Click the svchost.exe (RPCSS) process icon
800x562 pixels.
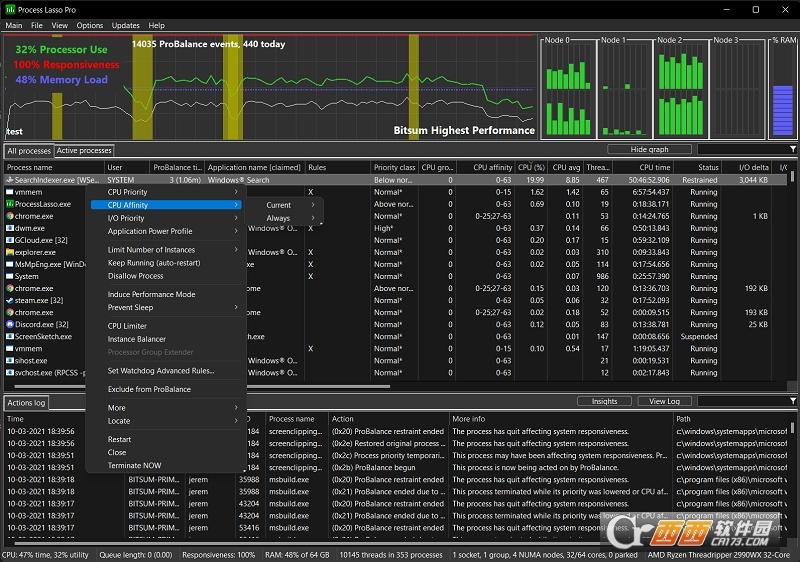tap(10, 373)
